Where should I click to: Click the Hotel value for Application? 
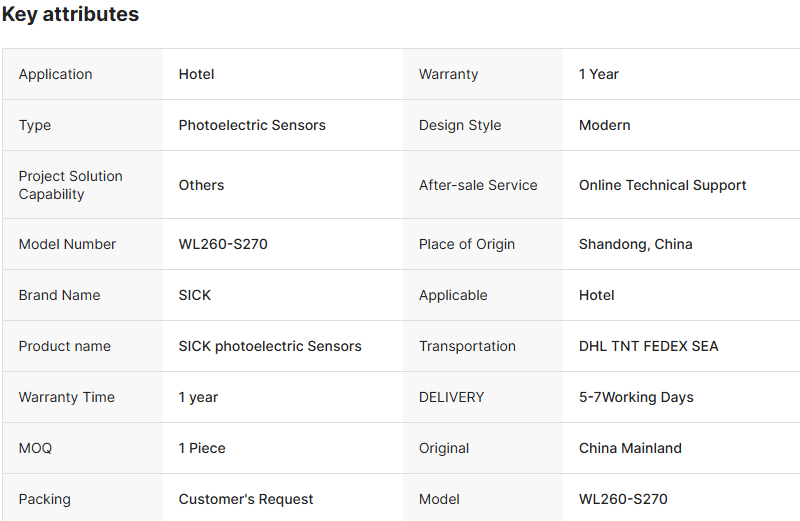pos(196,74)
